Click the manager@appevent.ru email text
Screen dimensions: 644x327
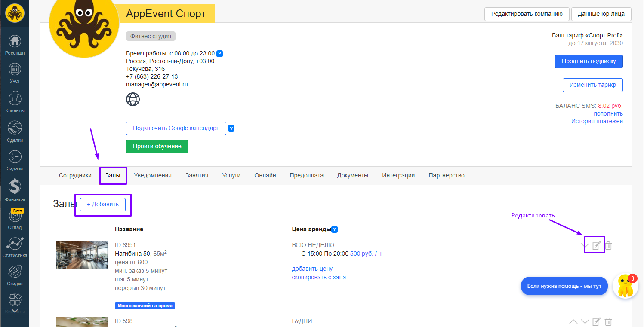point(157,84)
